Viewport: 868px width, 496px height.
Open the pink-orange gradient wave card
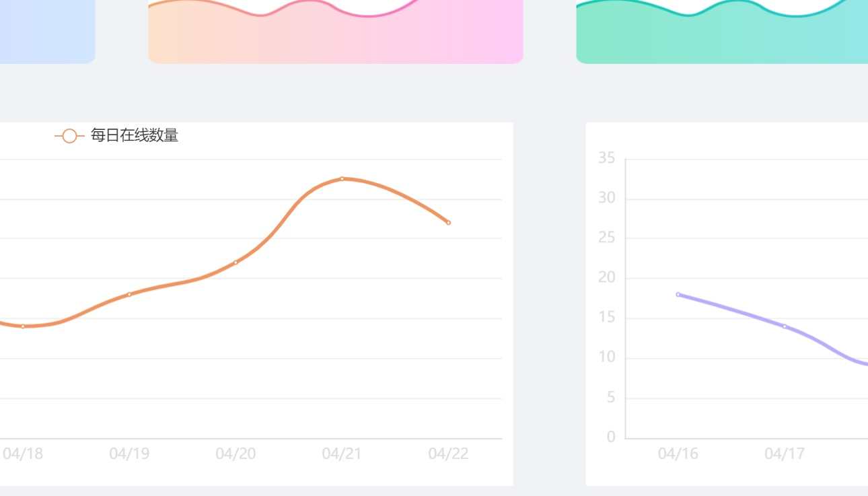(335, 34)
